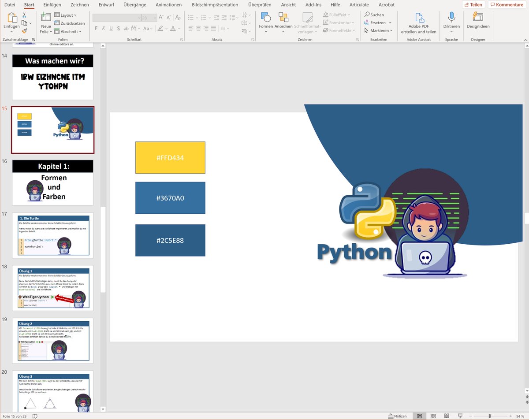
Task: Open the Datei tab
Action: point(10,5)
